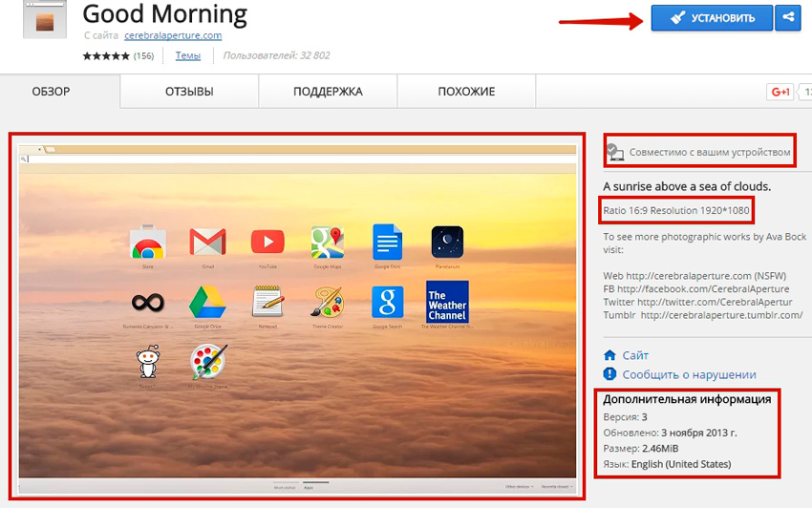Click Сообщить о нарушении link
The width and height of the screenshot is (812, 508).
click(x=690, y=374)
